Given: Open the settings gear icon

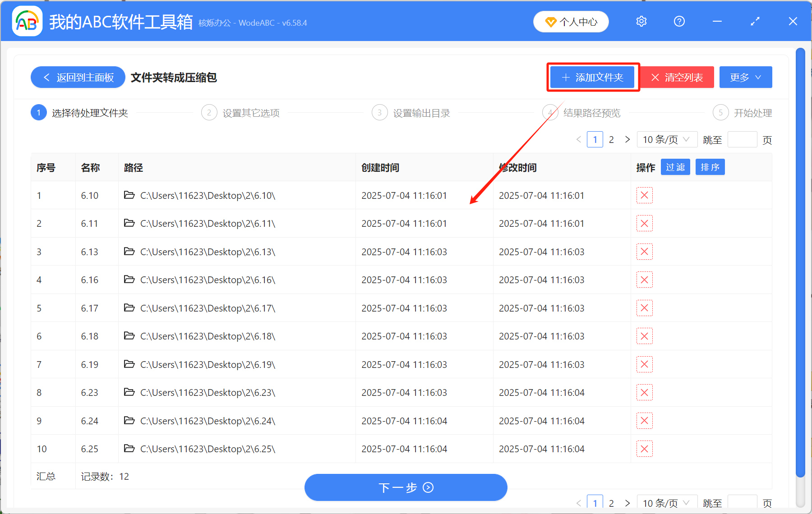Looking at the screenshot, I should click(641, 21).
